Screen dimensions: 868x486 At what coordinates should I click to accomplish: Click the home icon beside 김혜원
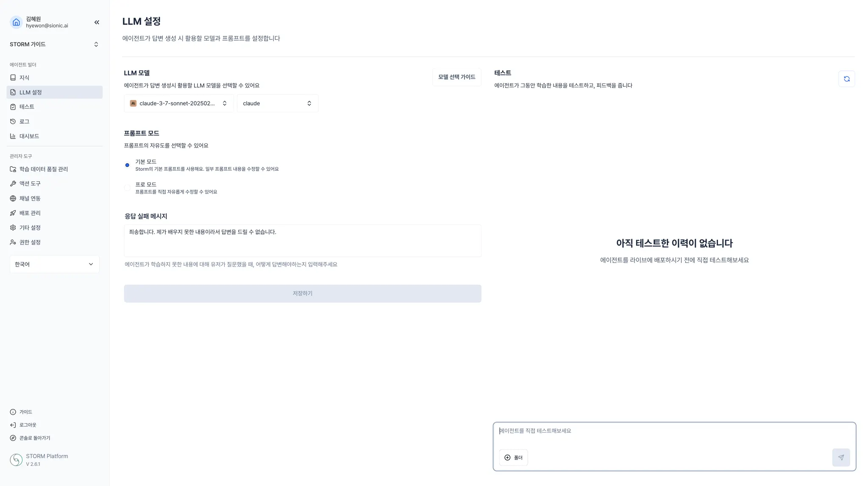pyautogui.click(x=16, y=22)
